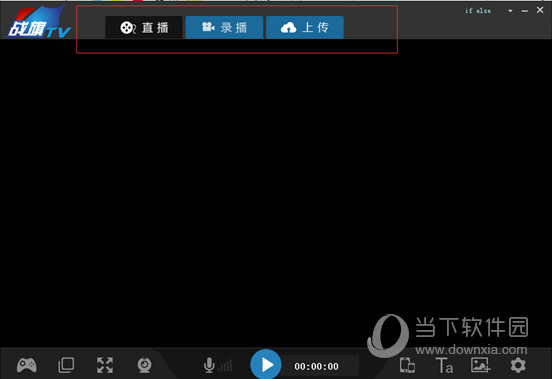This screenshot has height=379, width=552.
Task: Open the 录播 recording tab
Action: click(224, 27)
